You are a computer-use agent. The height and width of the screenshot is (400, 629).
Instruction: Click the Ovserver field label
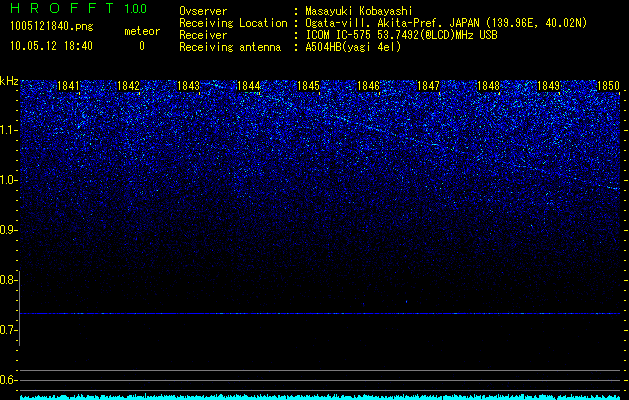(203, 11)
